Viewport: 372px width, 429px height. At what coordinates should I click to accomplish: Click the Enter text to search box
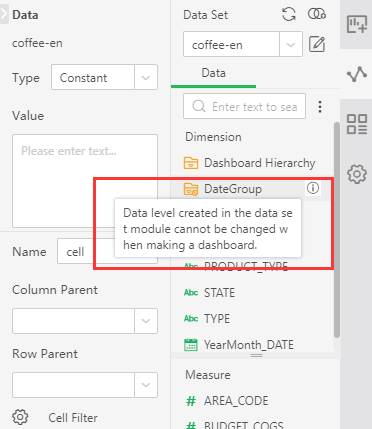[x=244, y=107]
